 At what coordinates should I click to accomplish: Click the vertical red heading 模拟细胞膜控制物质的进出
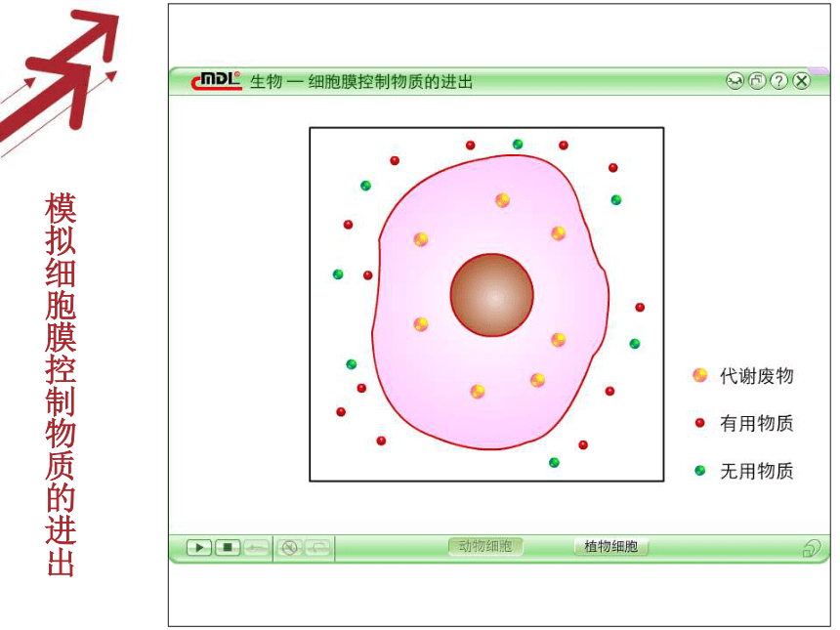click(61, 384)
